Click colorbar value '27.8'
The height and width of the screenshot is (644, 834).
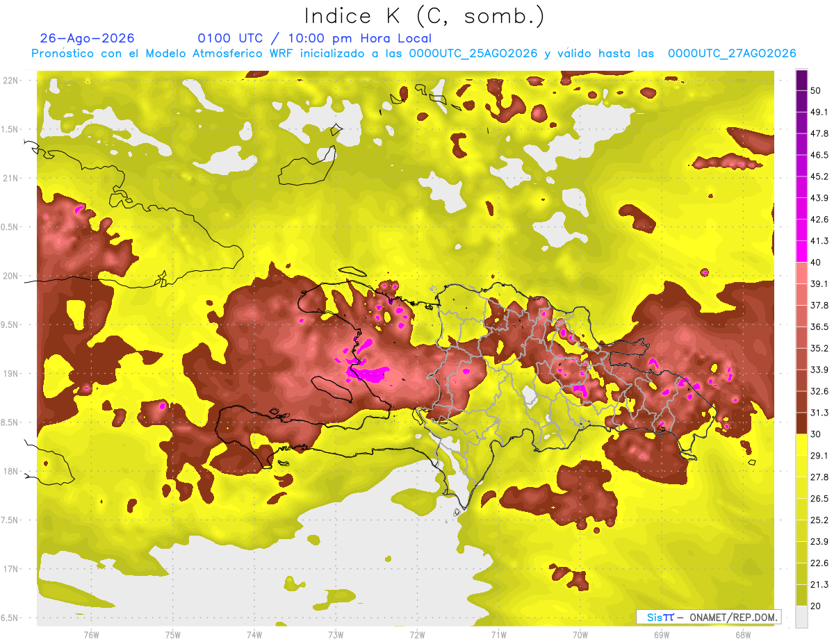[x=819, y=477]
